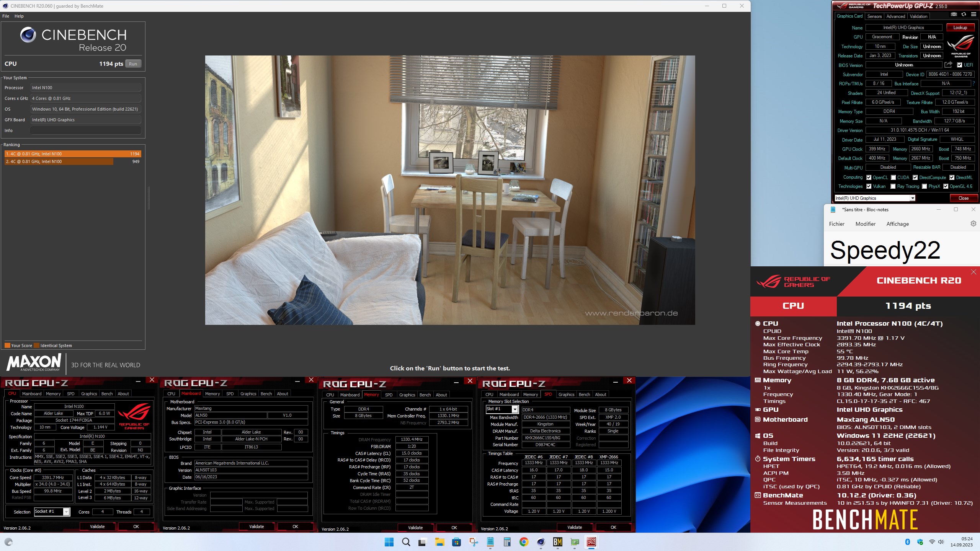The width and height of the screenshot is (980, 551).
Task: Open File Explorer from the taskbar
Action: 439,542
